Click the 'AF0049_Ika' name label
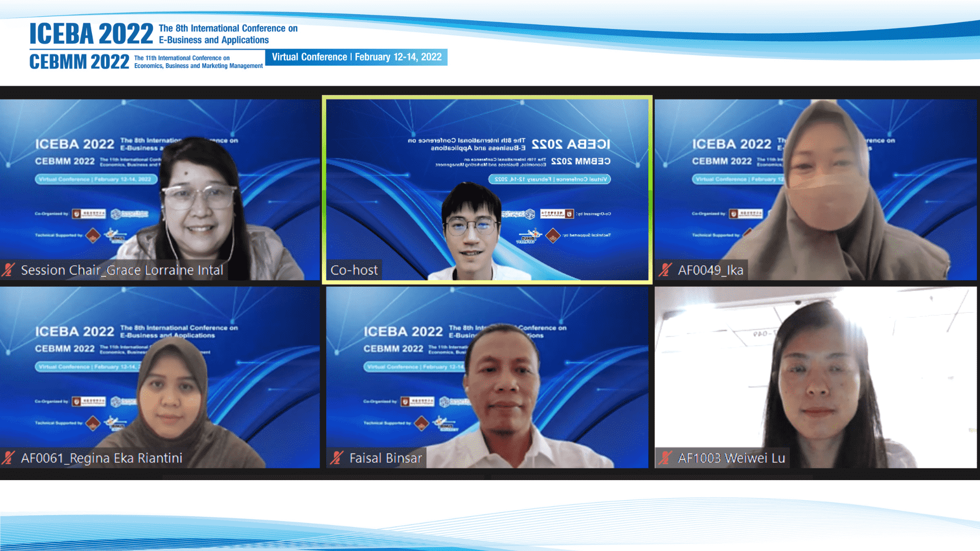The height and width of the screenshot is (551, 980). pyautogui.click(x=710, y=270)
